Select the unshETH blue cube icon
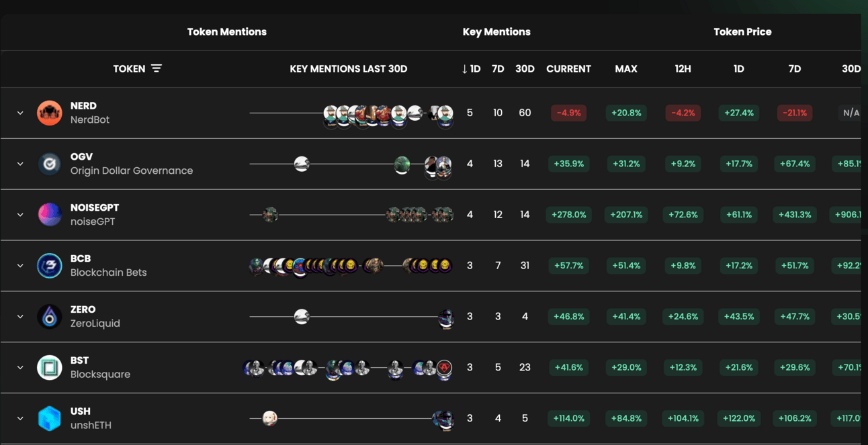868x445 pixels. pyautogui.click(x=50, y=418)
